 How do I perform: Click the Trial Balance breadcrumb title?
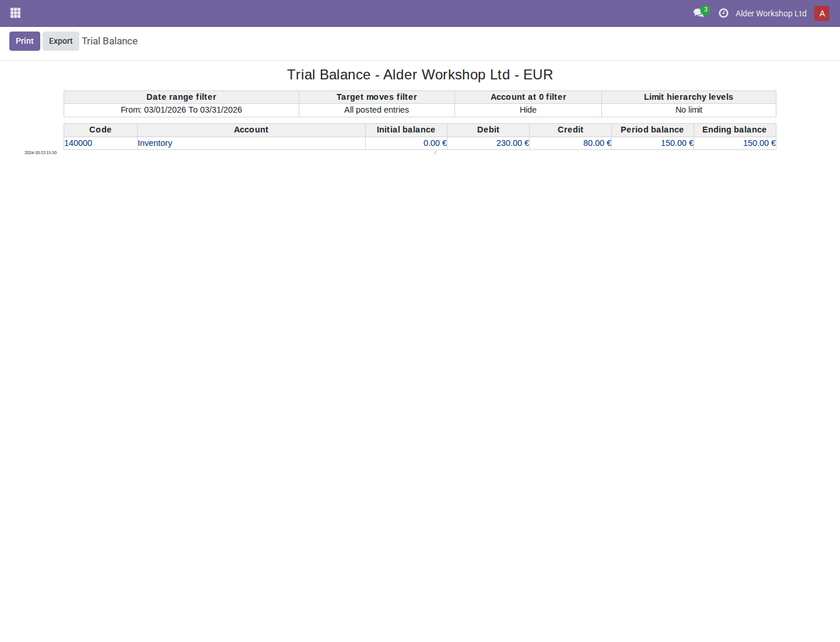(110, 41)
